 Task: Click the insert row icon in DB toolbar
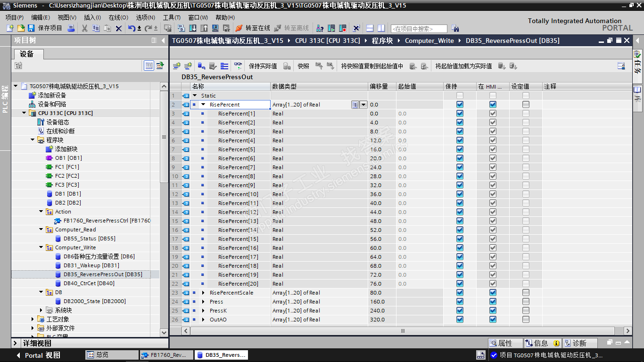tap(176, 66)
